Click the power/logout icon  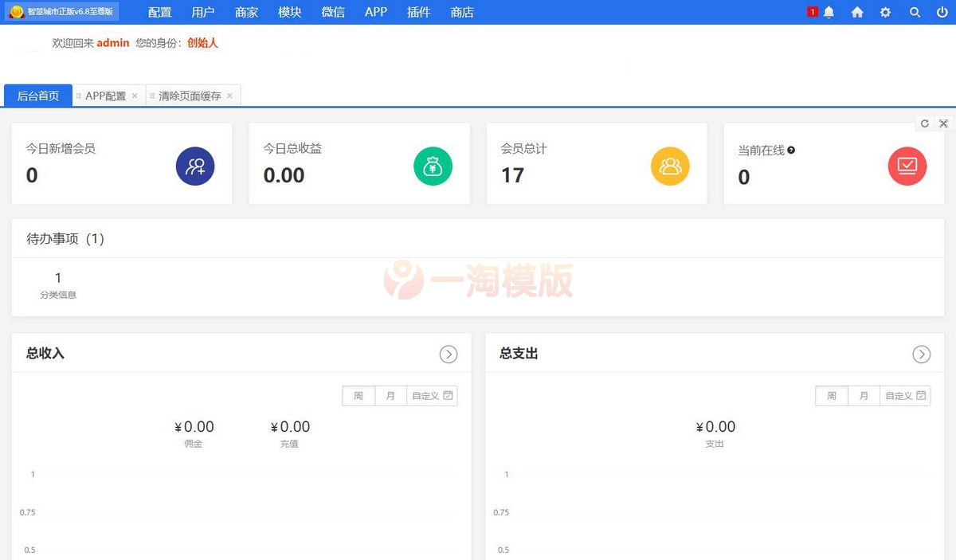point(942,12)
